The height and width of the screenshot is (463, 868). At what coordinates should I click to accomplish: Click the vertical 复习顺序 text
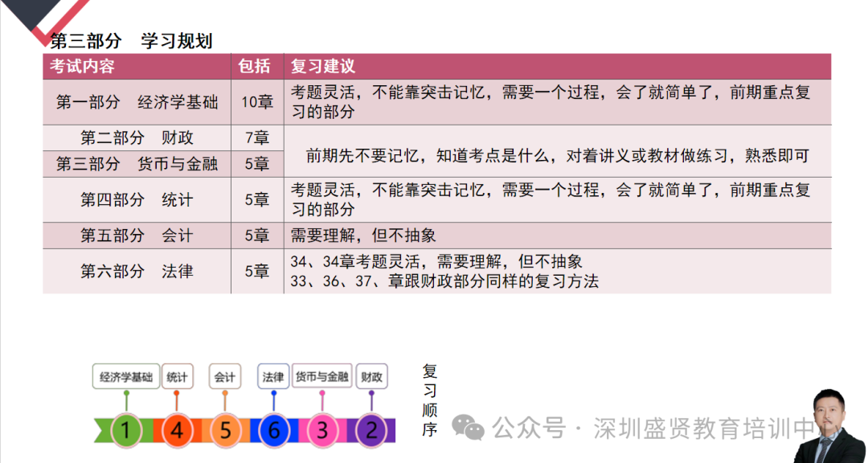click(430, 400)
